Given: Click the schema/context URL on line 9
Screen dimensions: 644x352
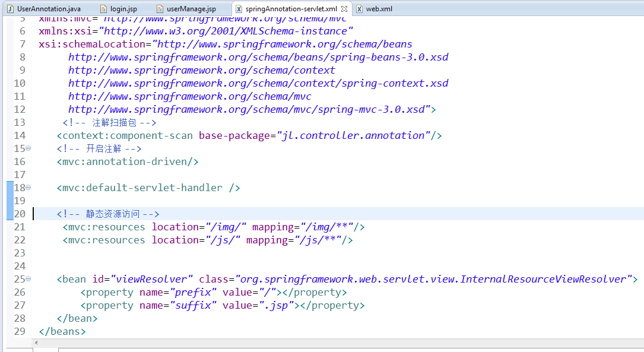Looking at the screenshot, I should coord(202,70).
